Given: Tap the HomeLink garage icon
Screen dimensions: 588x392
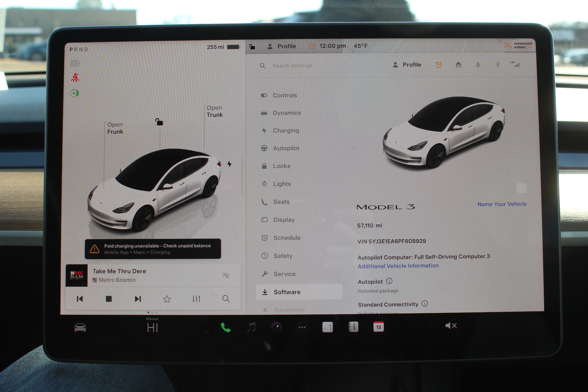Looking at the screenshot, I should click(x=458, y=65).
